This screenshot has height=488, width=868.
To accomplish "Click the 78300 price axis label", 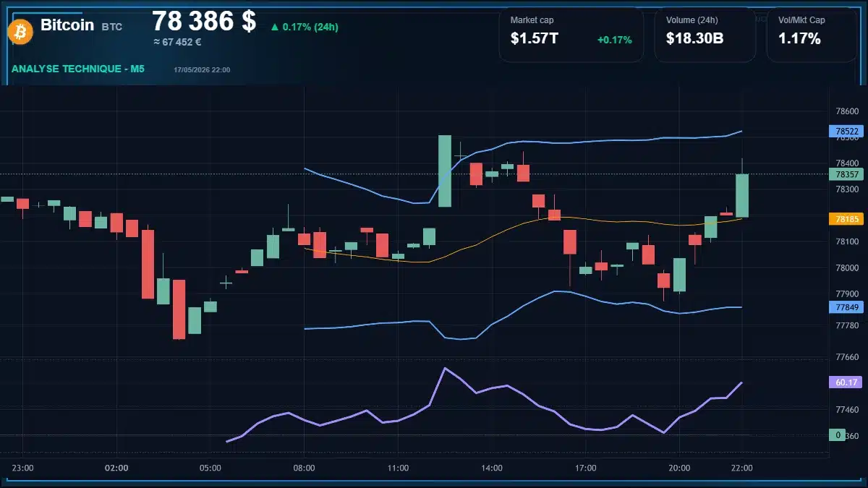I will [x=846, y=189].
